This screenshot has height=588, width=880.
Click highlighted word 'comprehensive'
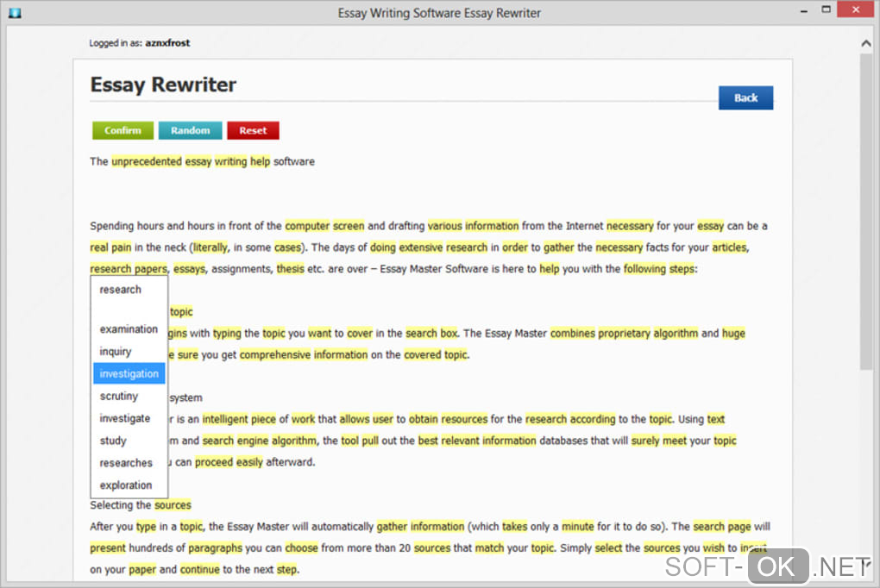coord(275,354)
